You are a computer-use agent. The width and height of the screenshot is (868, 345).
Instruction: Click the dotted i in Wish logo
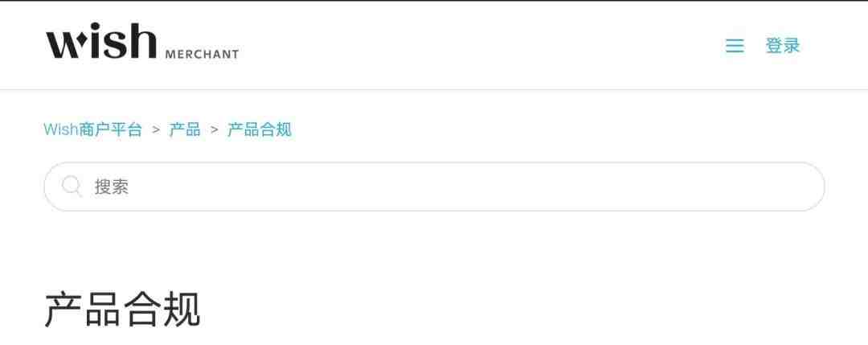click(x=92, y=42)
